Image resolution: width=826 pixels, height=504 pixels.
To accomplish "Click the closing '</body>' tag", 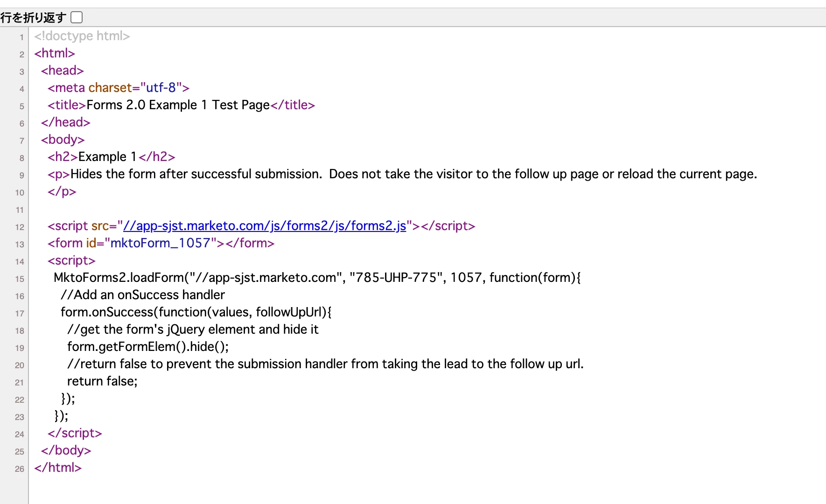I will [x=66, y=450].
